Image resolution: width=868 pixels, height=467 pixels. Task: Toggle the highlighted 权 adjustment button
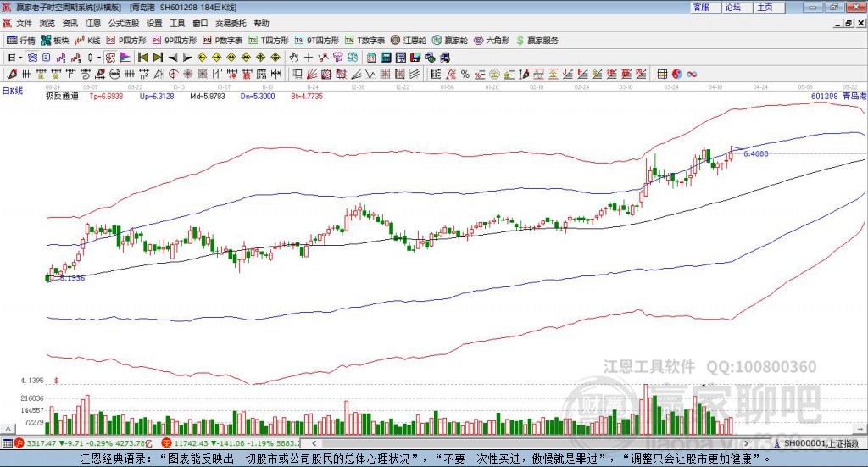click(111, 58)
